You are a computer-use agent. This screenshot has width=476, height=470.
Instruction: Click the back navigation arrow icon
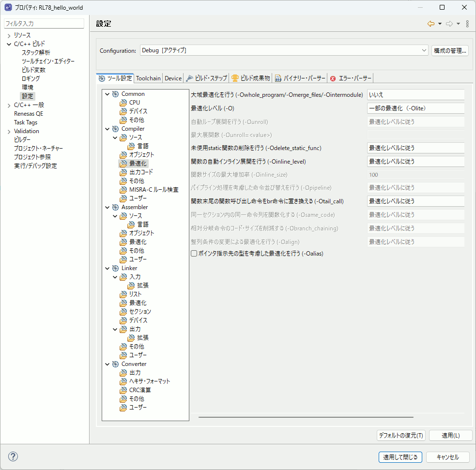430,24
